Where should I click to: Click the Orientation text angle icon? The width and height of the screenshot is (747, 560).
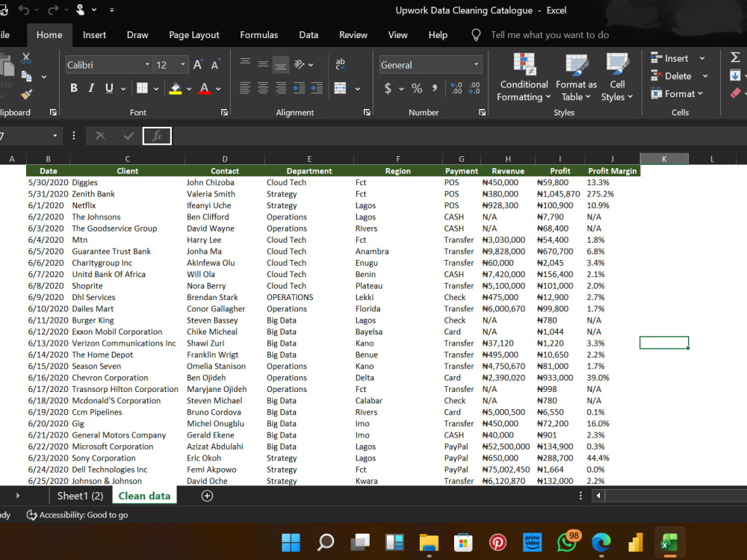(300, 63)
